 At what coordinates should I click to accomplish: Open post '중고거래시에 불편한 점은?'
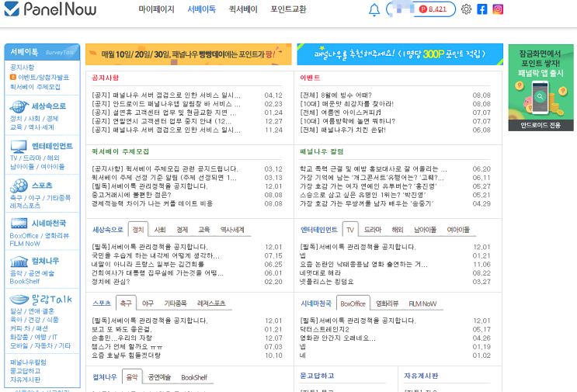coord(131,195)
